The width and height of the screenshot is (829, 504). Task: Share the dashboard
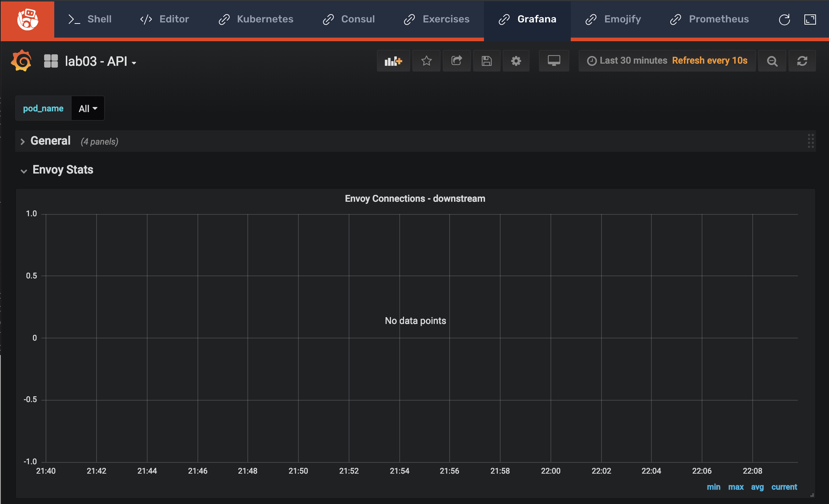(x=457, y=61)
